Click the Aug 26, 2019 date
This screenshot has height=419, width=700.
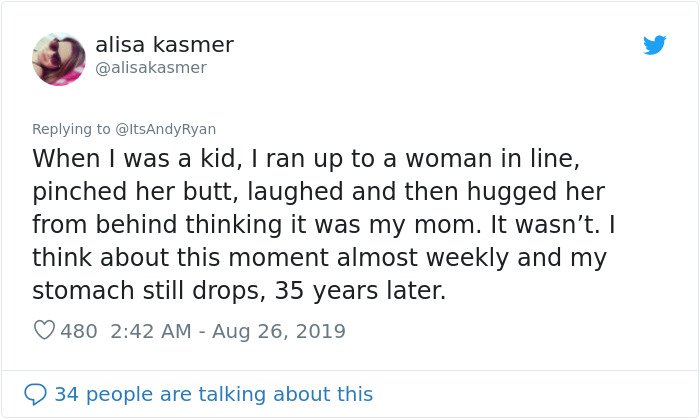coord(279,331)
